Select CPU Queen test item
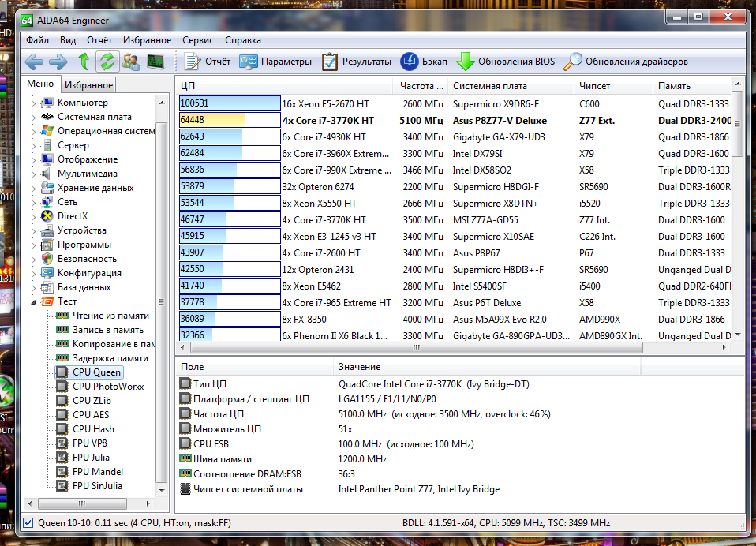 pyautogui.click(x=90, y=372)
